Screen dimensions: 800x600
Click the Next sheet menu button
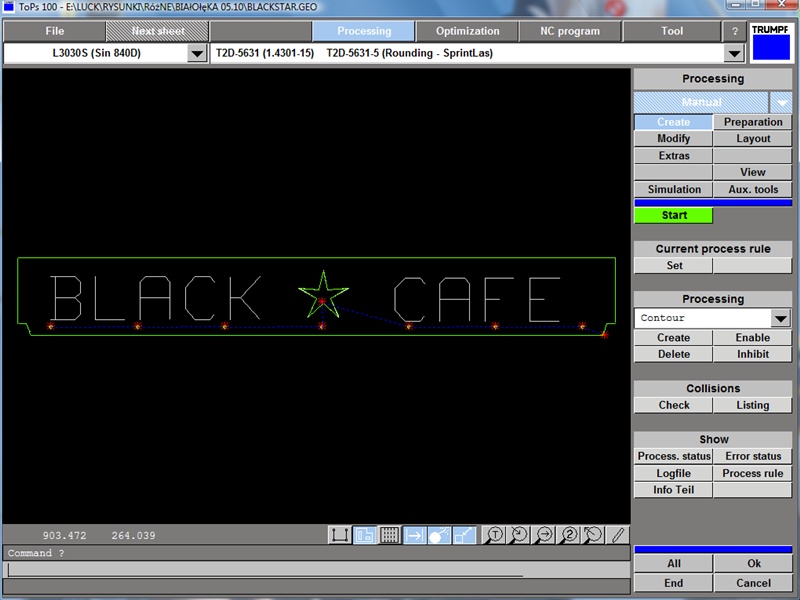158,31
